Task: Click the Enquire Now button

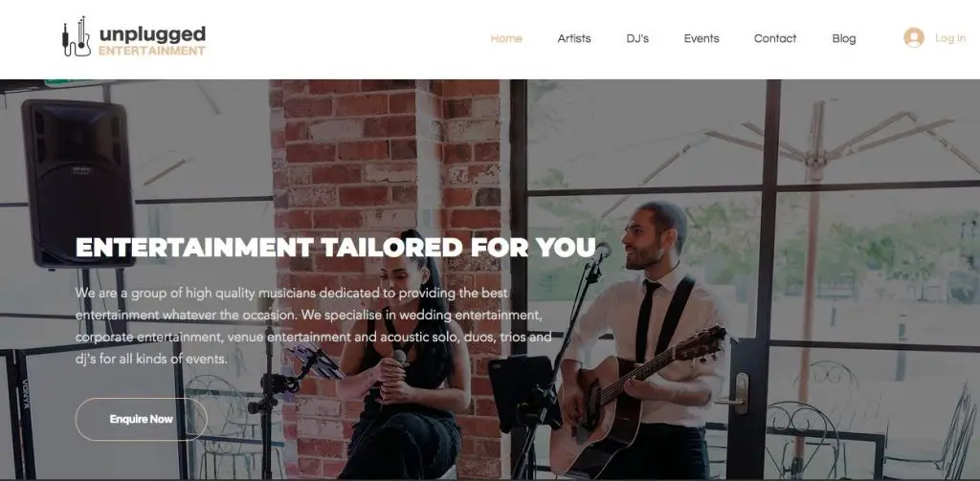Action: (142, 419)
